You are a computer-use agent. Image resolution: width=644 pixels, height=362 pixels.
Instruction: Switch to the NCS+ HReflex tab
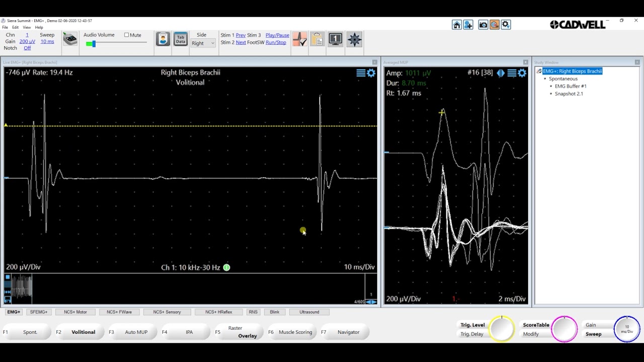(219, 312)
